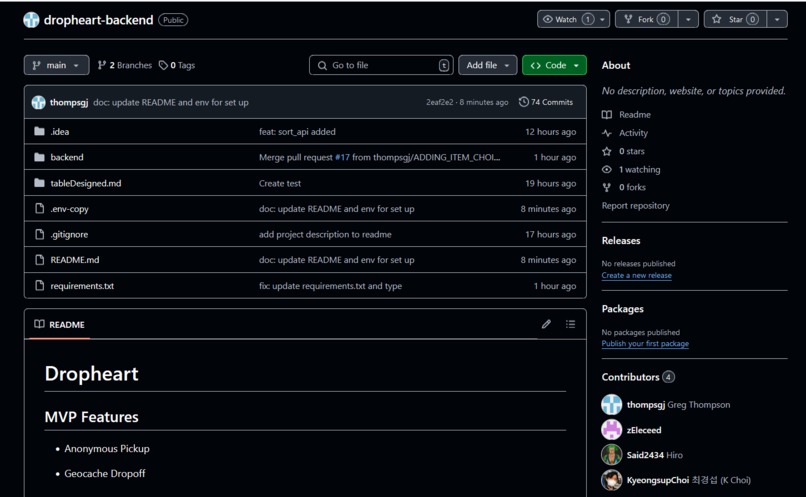This screenshot has height=497, width=806.
Task: Open zEleceed contributor profile
Action: (644, 430)
